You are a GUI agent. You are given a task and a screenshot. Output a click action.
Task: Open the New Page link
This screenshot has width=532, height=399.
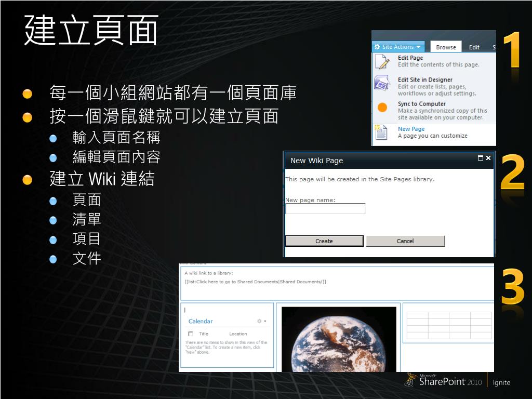[x=411, y=129]
